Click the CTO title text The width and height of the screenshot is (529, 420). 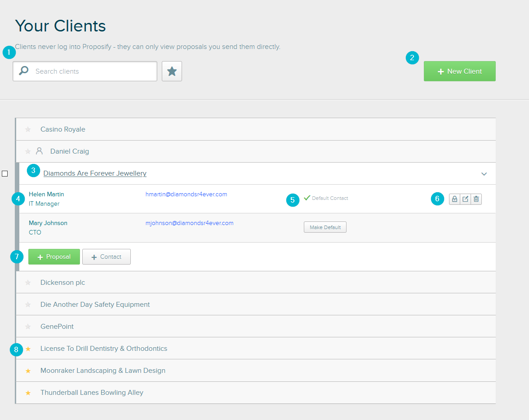[x=35, y=232]
